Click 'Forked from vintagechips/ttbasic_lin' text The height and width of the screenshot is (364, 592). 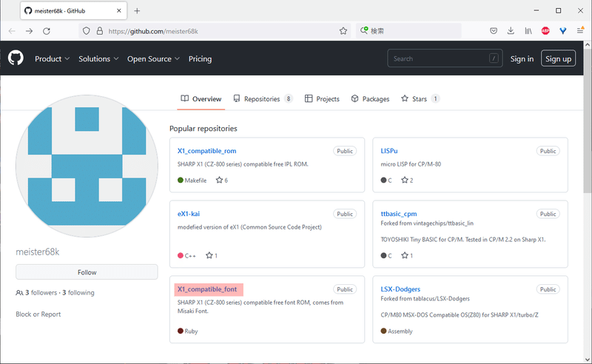[427, 223]
